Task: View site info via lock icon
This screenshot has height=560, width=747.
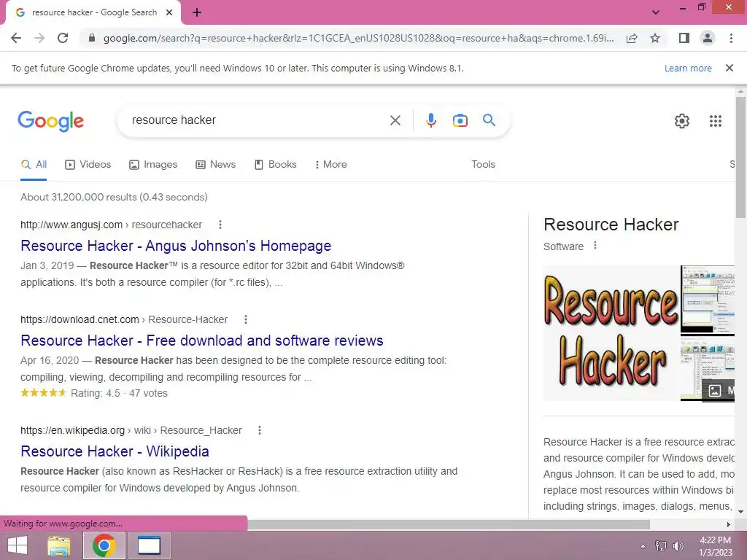Action: [x=92, y=38]
